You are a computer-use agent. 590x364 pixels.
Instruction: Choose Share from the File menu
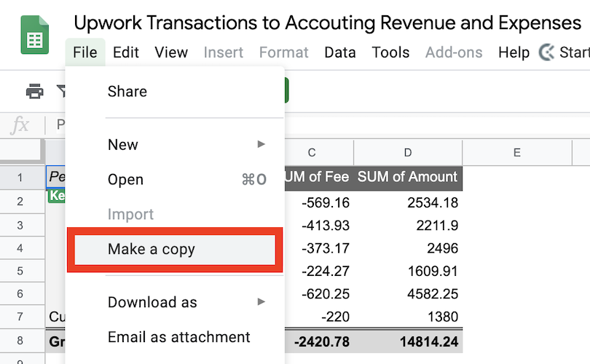click(x=175, y=92)
